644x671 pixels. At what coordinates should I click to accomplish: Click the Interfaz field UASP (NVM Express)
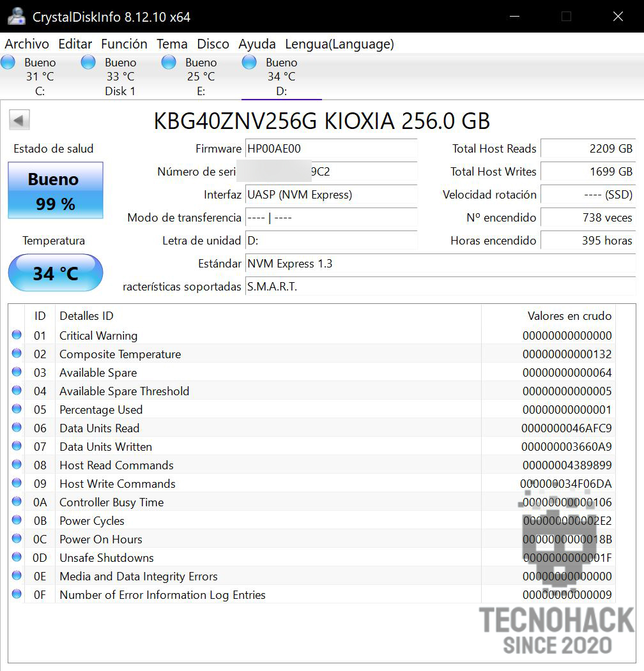(x=332, y=195)
